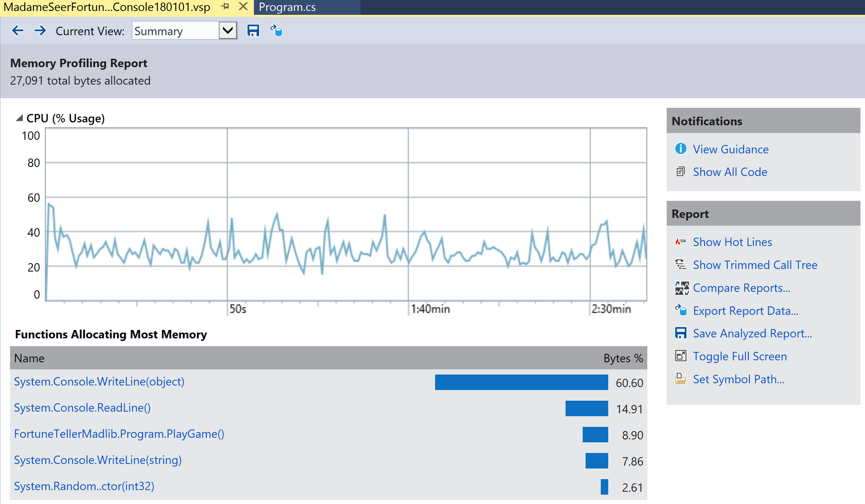Click the 1:40min marker on CPU timeline
The width and height of the screenshot is (865, 504).
click(431, 309)
